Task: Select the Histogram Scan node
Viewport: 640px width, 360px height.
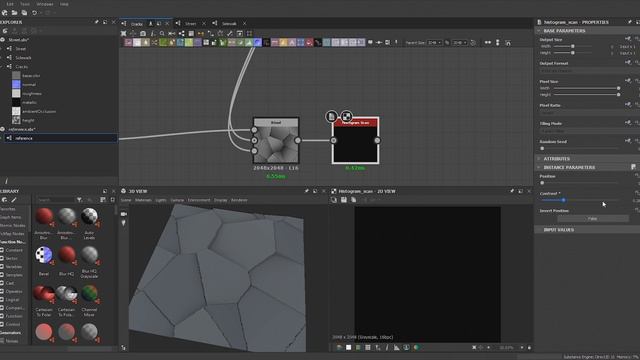Action: [356, 140]
